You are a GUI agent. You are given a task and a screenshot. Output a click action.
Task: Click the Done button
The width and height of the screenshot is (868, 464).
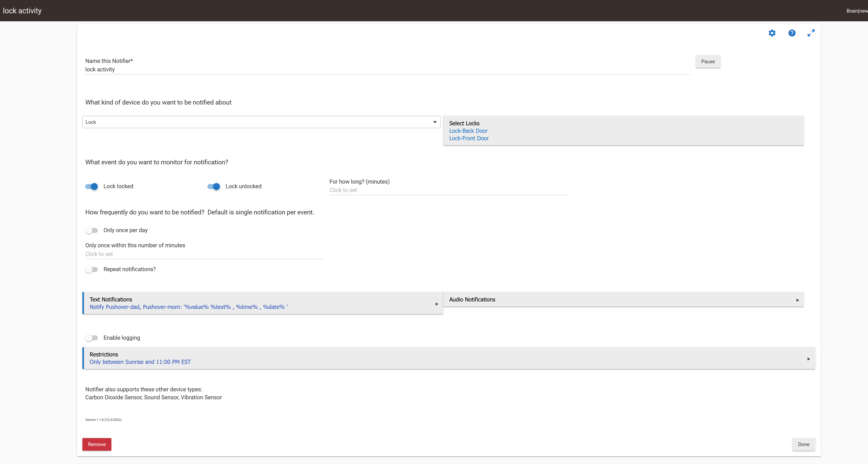(803, 444)
